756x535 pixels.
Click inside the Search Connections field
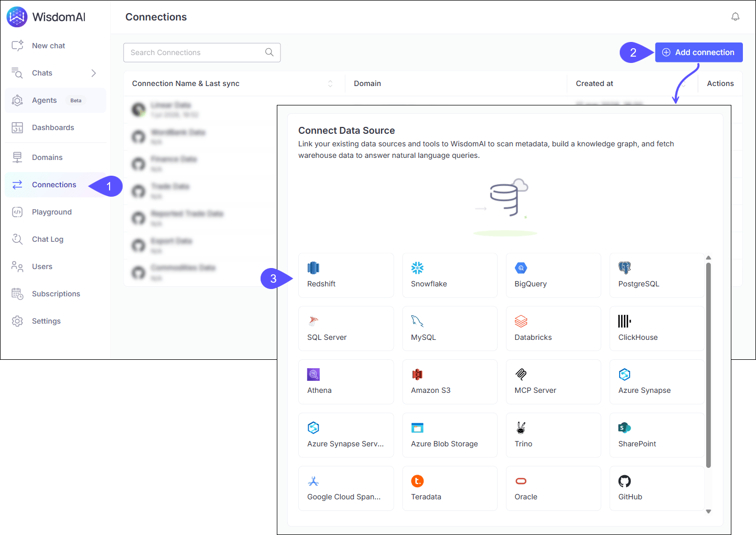point(202,52)
